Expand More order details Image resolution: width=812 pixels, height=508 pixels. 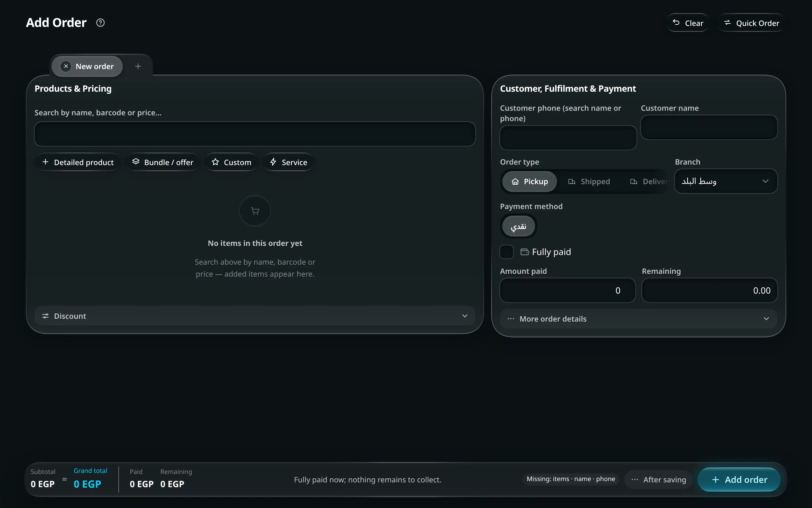click(x=638, y=319)
